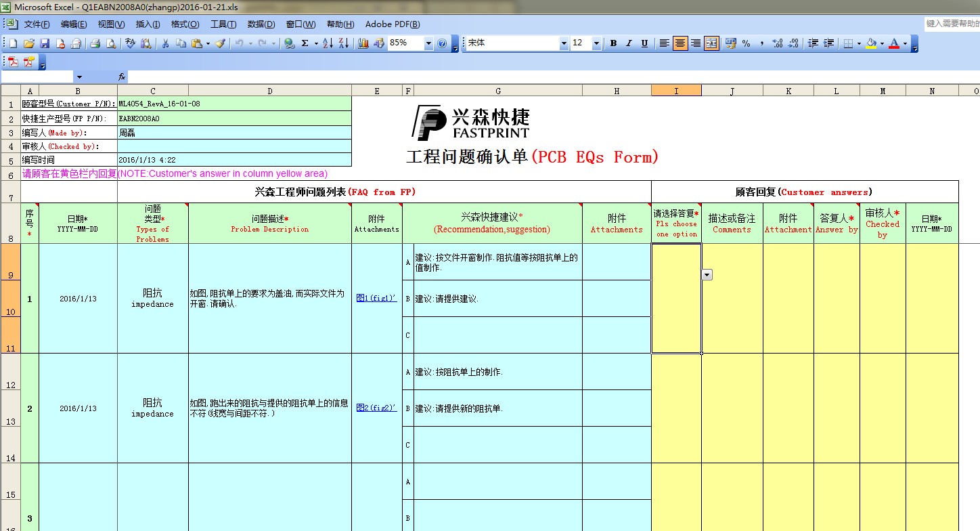Sort descending Z to A
Screen dimensions: 980x531
(344, 43)
